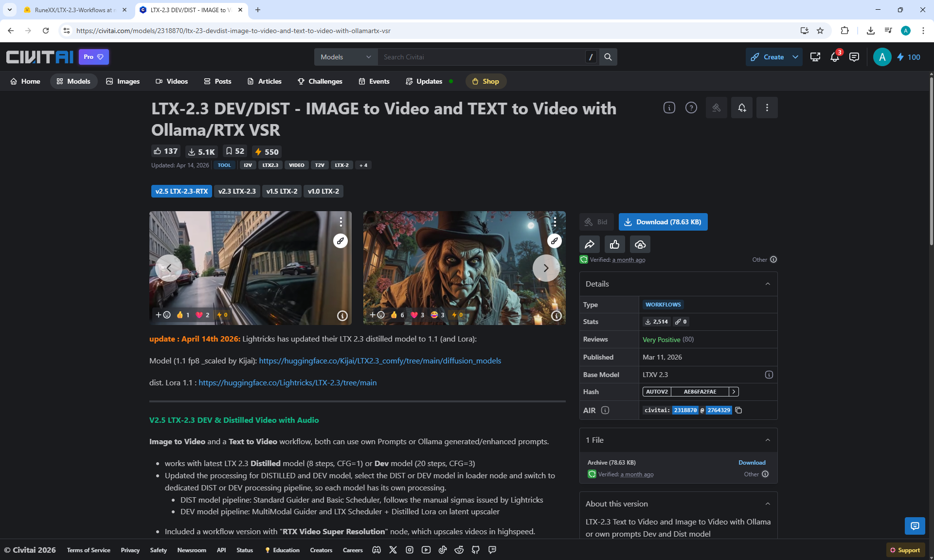Click the cloud download icon beside like
This screenshot has height=560, width=934.
pos(640,244)
